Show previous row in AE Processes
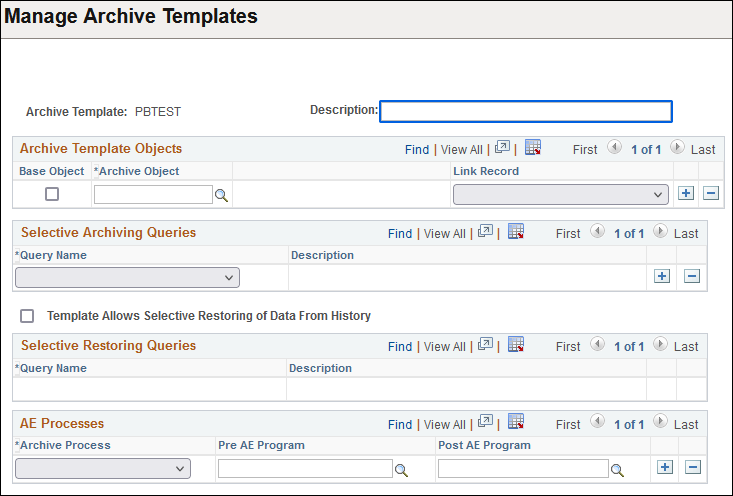733x496 pixels. tap(597, 421)
